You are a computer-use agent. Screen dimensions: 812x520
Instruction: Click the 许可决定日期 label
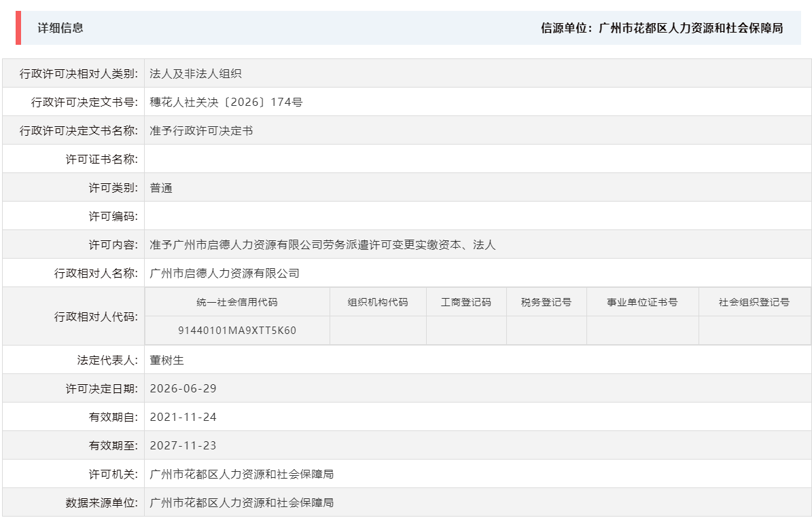[101, 388]
